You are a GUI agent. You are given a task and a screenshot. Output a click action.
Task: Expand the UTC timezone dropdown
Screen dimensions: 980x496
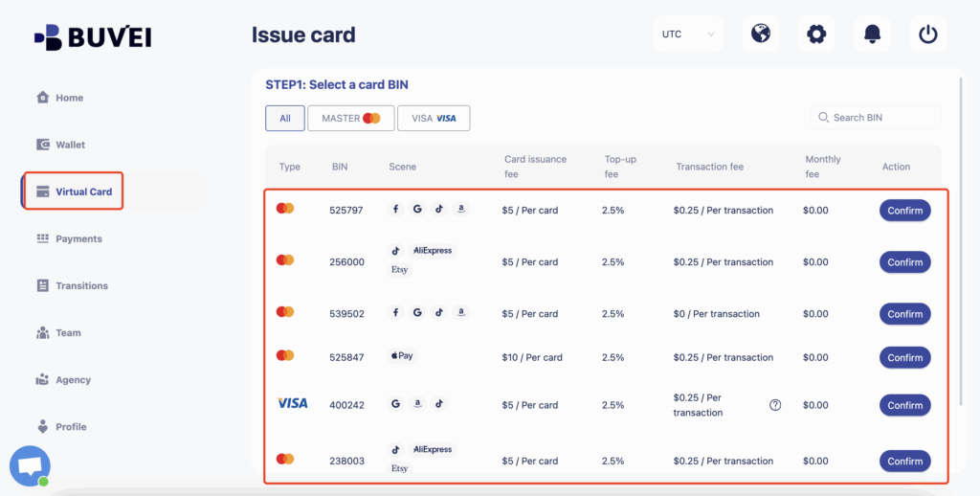click(688, 34)
